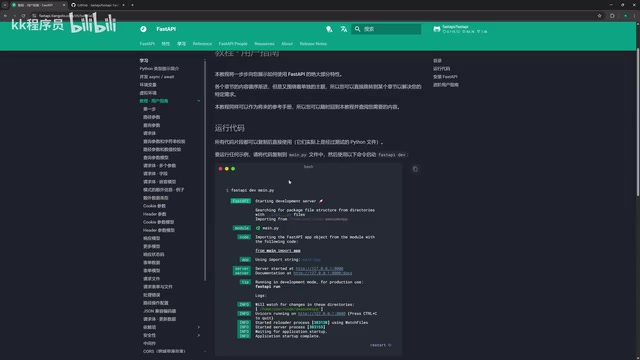Viewport: 640px width, 360px height.
Task: Click the browser reload button
Action: click(x=23, y=16)
